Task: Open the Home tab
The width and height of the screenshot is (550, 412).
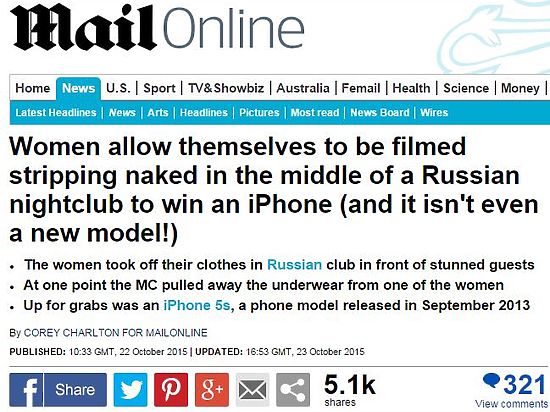Action: (33, 88)
